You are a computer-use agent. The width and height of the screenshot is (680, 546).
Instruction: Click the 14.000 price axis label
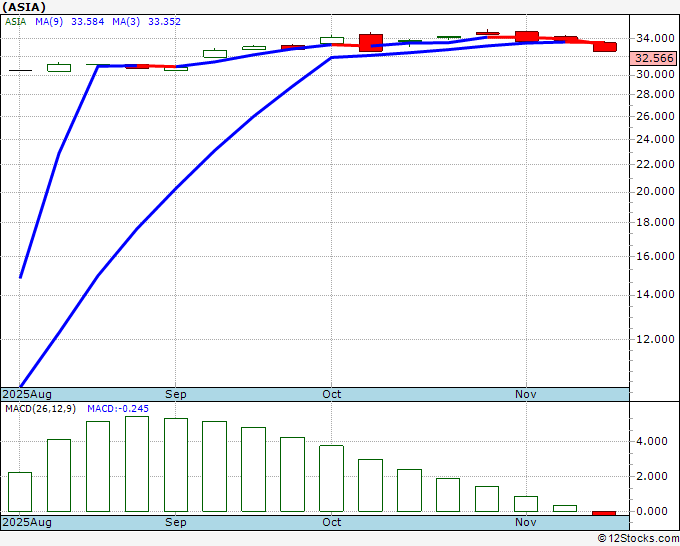pos(655,294)
